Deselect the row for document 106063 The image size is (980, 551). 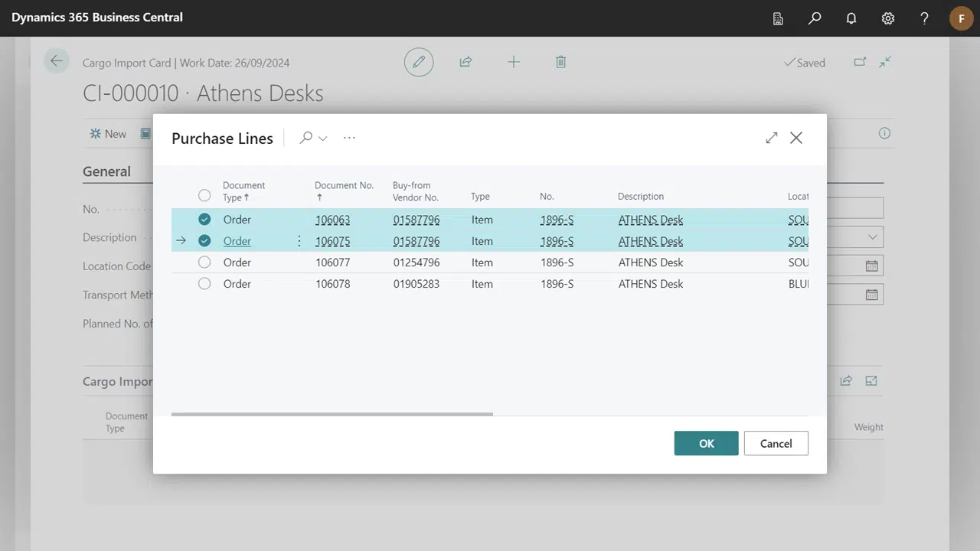pos(204,220)
